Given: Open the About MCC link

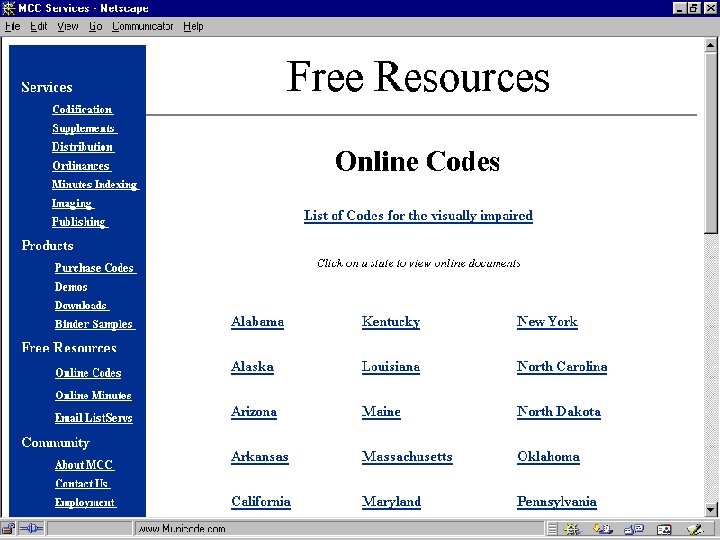Looking at the screenshot, I should tap(84, 465).
